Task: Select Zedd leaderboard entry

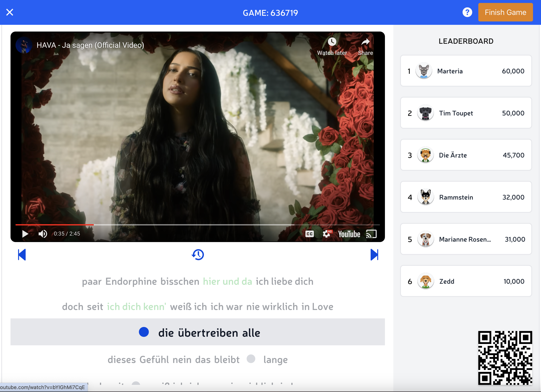Action: coord(466,281)
